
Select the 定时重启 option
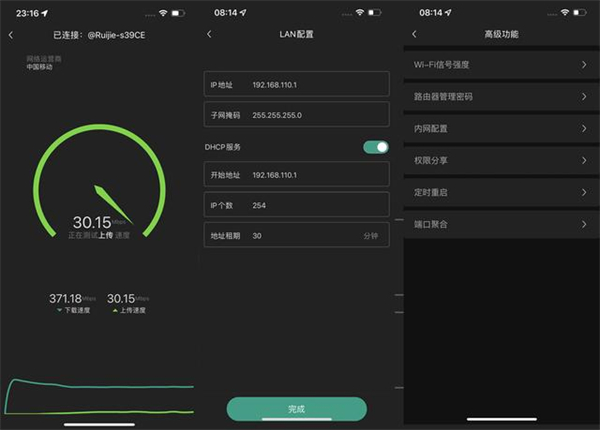(x=500, y=193)
